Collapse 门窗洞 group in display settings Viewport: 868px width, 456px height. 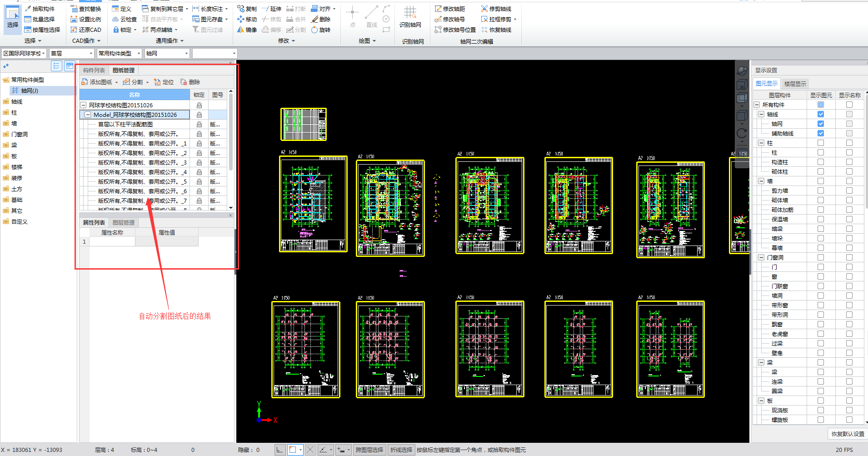pos(761,257)
